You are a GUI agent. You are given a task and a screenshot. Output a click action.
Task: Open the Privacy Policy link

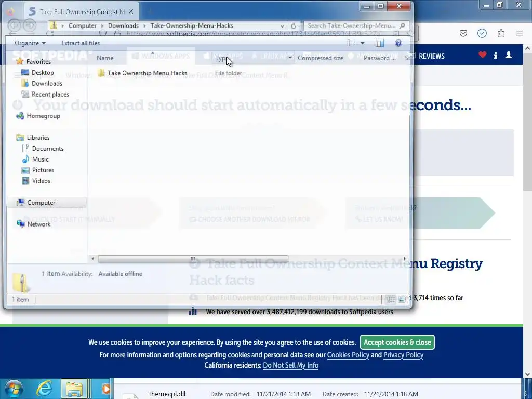[403, 355]
